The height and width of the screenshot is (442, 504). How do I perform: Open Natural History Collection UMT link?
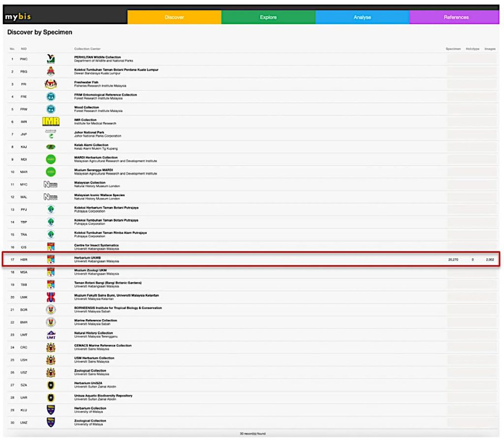coord(94,333)
